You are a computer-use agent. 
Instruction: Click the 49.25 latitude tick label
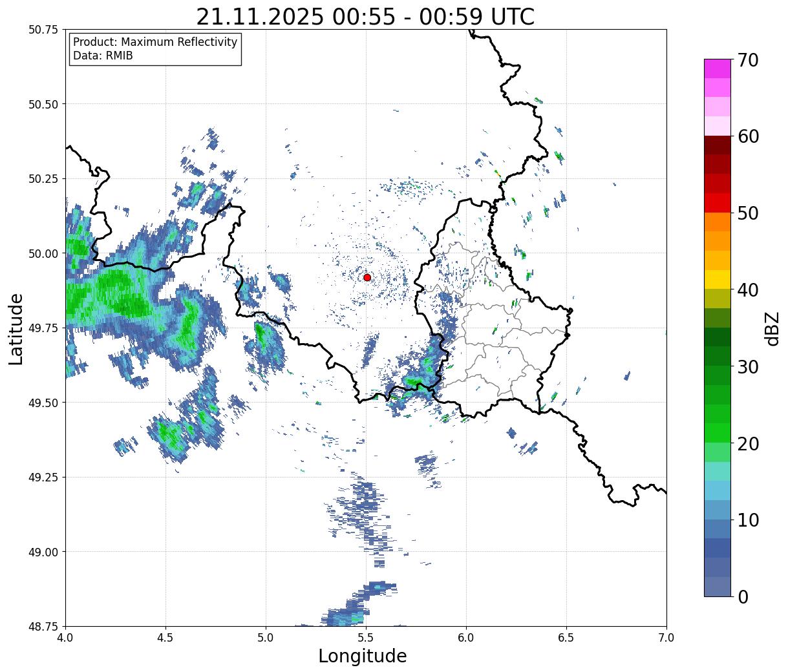(43, 478)
